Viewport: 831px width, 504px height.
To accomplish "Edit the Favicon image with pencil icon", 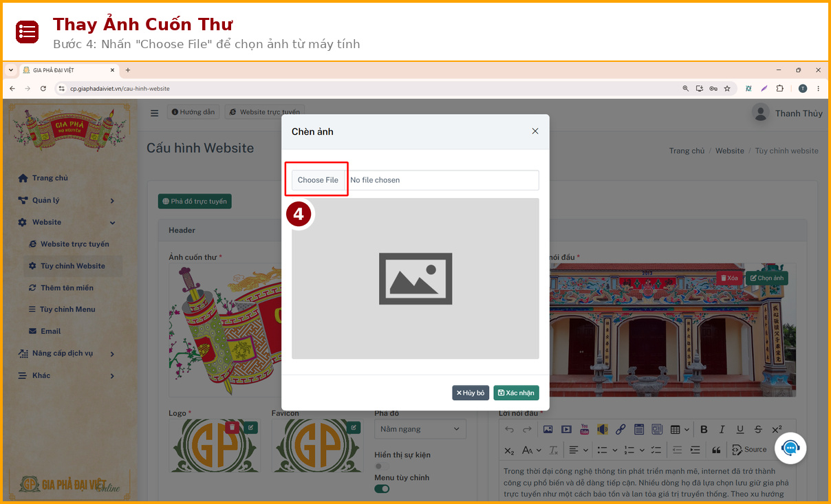I will click(354, 427).
